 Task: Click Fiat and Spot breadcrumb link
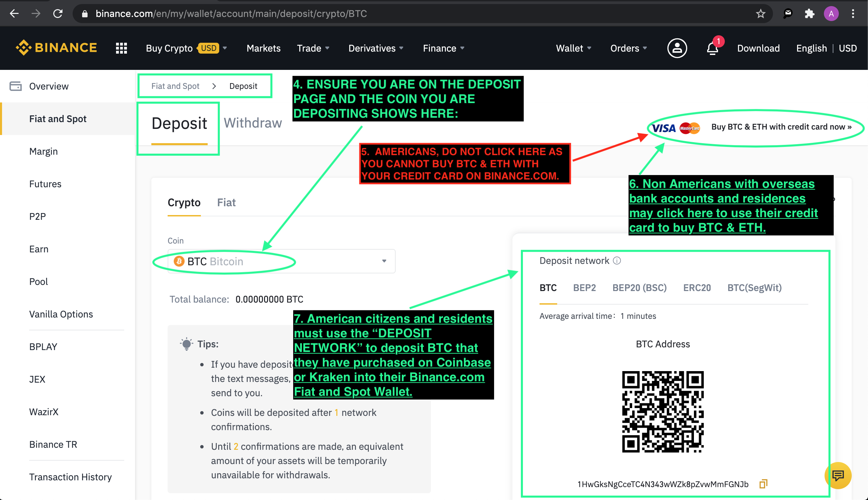click(175, 86)
